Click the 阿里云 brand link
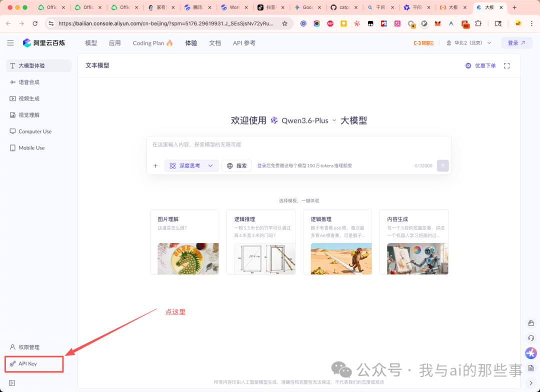The height and width of the screenshot is (392, 540). pos(424,43)
